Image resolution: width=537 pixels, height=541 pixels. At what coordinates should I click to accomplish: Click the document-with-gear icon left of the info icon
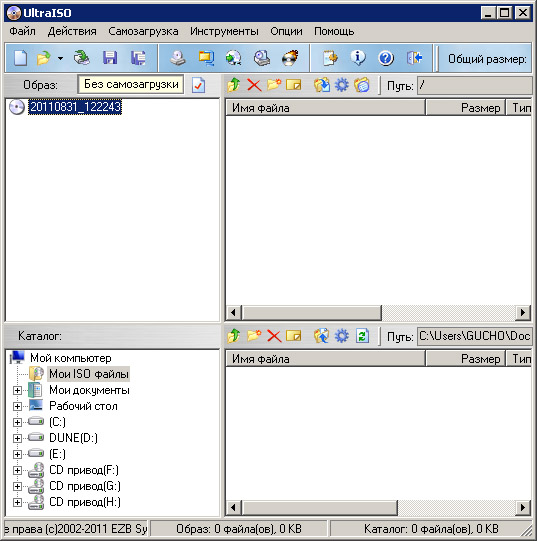[330, 58]
